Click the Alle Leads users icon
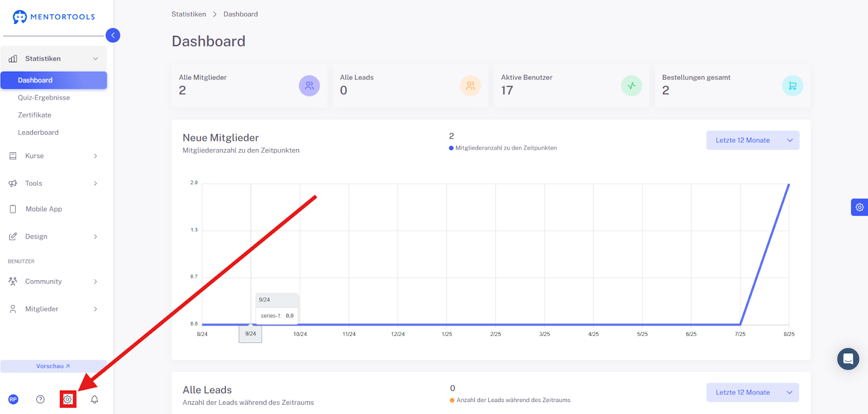868x414 pixels. (470, 86)
